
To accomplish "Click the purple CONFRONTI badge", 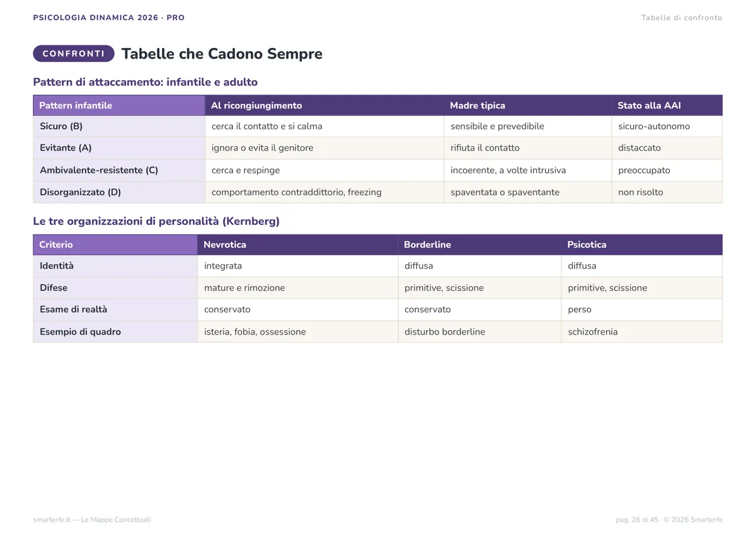I will tap(74, 54).
